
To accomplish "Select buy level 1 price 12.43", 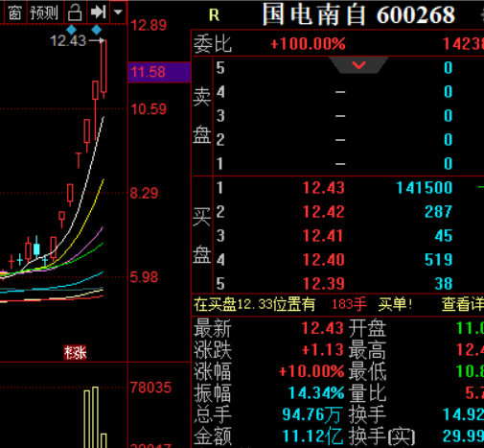I will click(x=324, y=188).
